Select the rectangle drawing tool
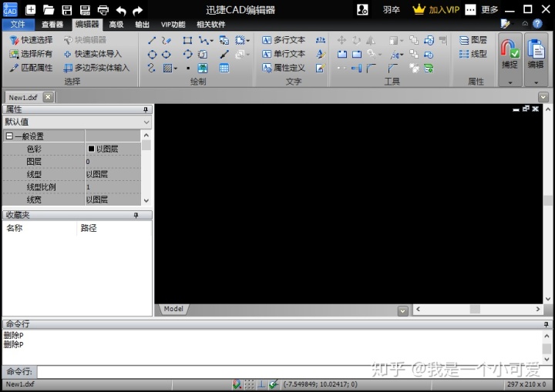 187,40
